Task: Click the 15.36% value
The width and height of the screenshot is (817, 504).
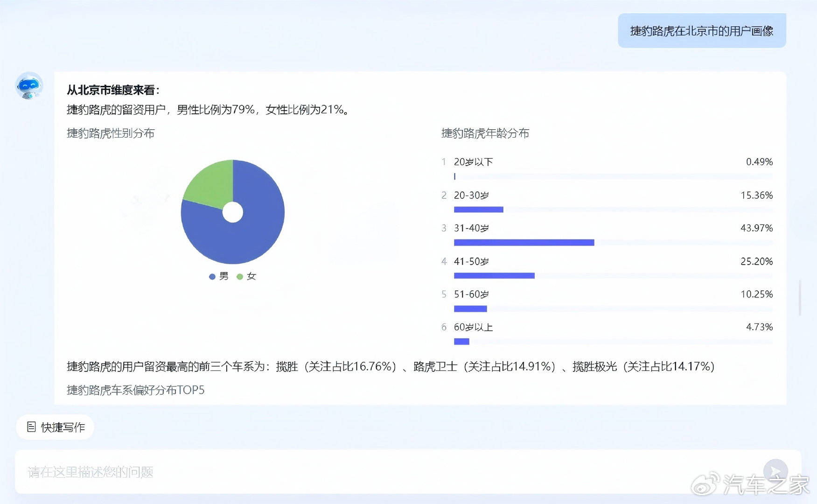Action: coord(756,195)
